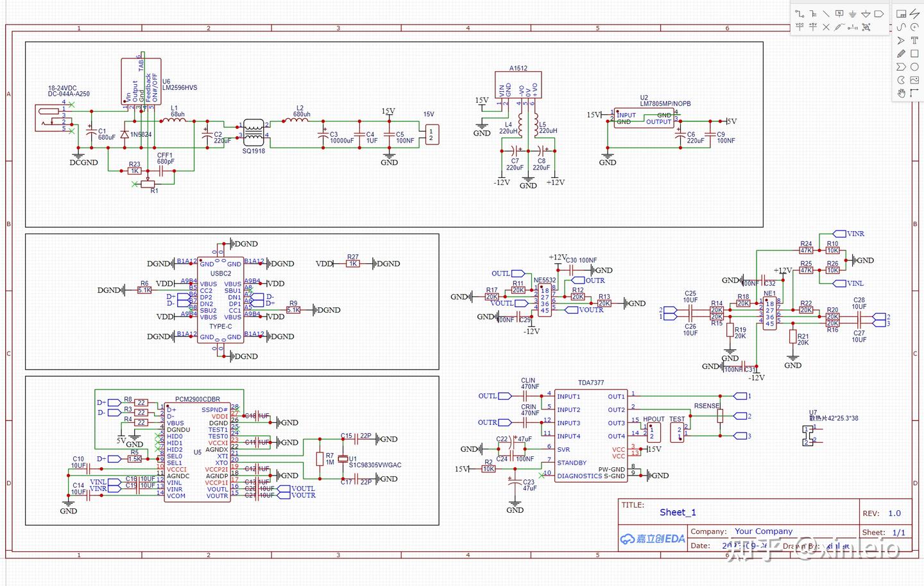
Task: Select the Bezier curve tool
Action: pyautogui.click(x=901, y=27)
